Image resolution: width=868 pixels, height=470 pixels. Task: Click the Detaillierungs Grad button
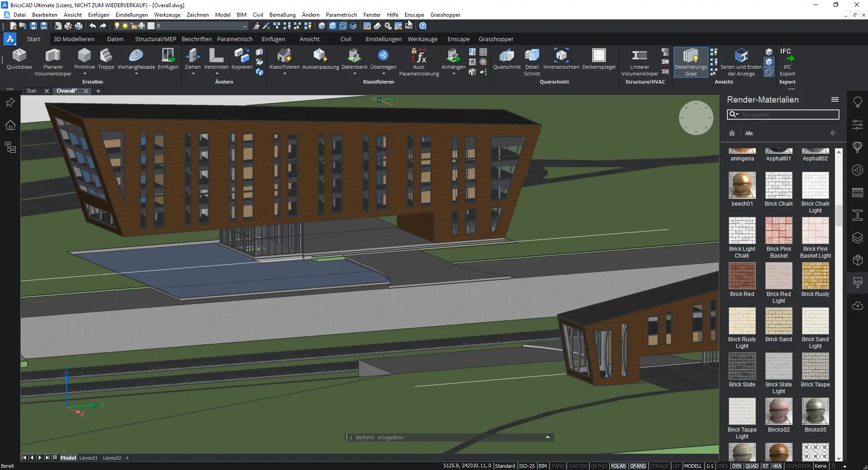pos(690,62)
